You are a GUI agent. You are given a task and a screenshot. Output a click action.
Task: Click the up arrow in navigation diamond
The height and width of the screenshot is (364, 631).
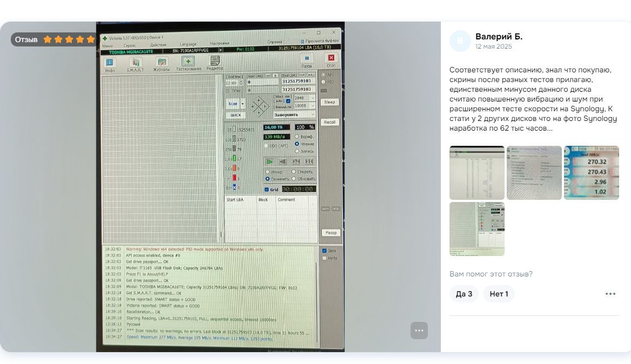(x=259, y=100)
